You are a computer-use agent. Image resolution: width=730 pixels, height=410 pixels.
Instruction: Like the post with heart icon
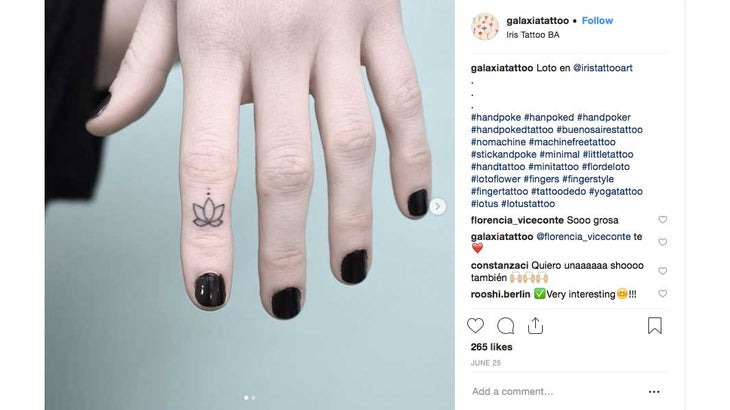click(475, 325)
